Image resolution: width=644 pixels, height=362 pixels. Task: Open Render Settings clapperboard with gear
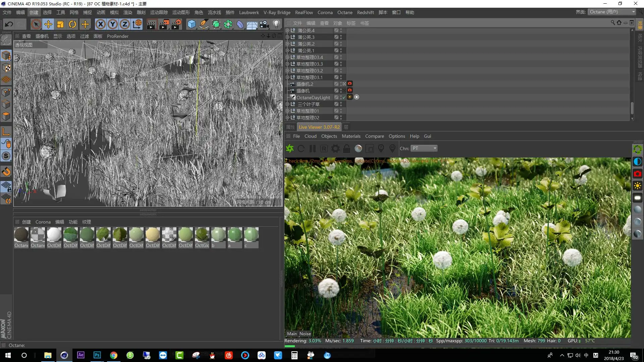tap(176, 24)
